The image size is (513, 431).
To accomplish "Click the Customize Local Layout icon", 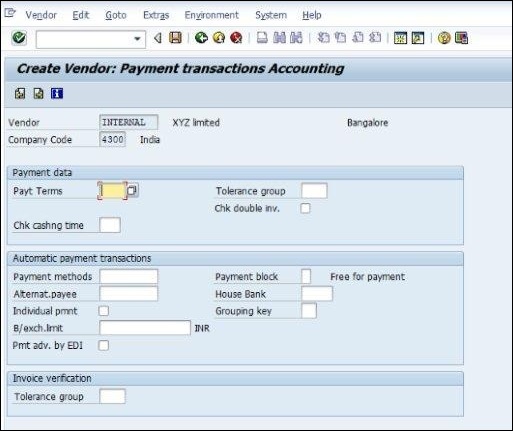I will pyautogui.click(x=461, y=38).
